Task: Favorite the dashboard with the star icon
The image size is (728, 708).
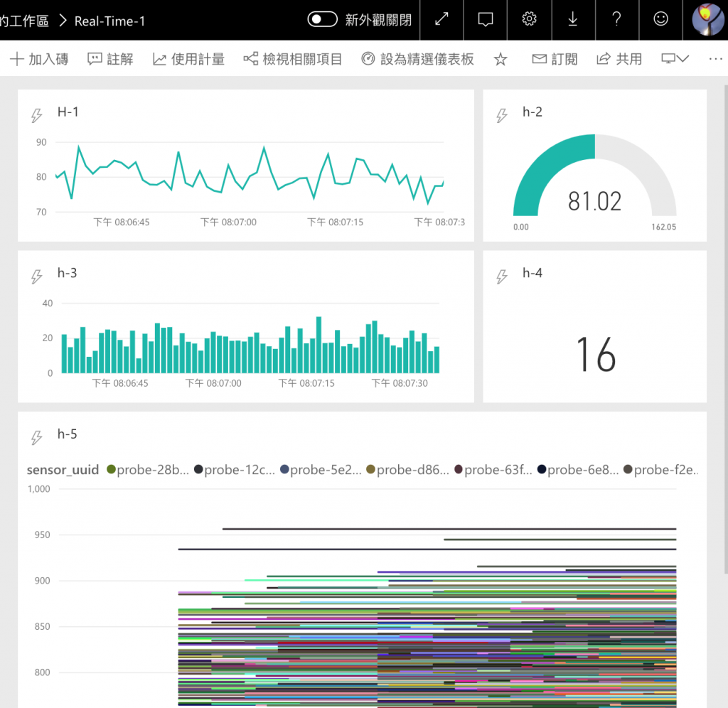Action: click(500, 59)
